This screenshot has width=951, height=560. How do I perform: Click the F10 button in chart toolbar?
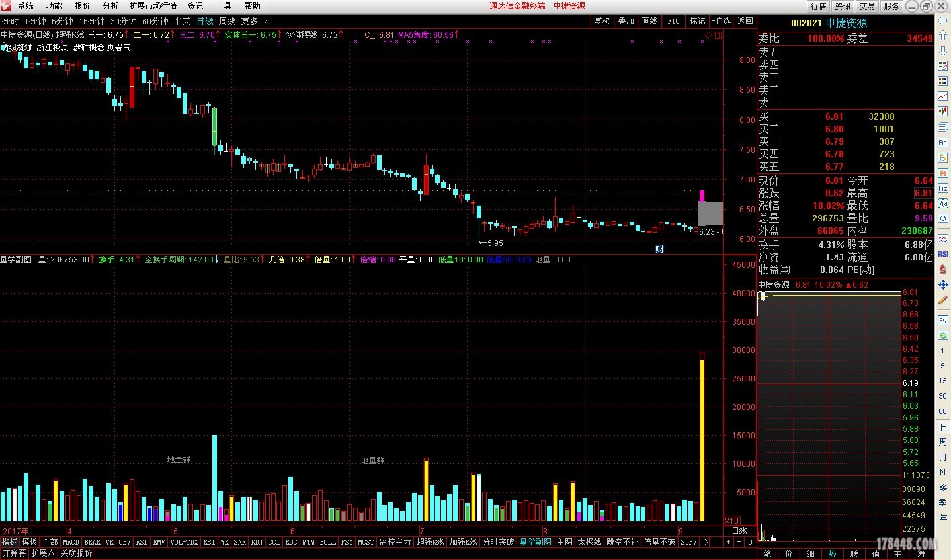[673, 21]
